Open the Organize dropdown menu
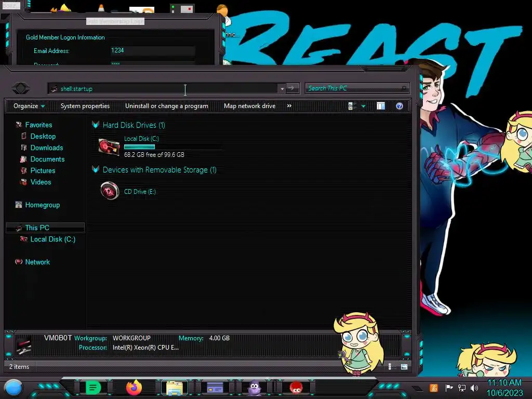Viewport: 532px width, 399px height. pyautogui.click(x=29, y=106)
